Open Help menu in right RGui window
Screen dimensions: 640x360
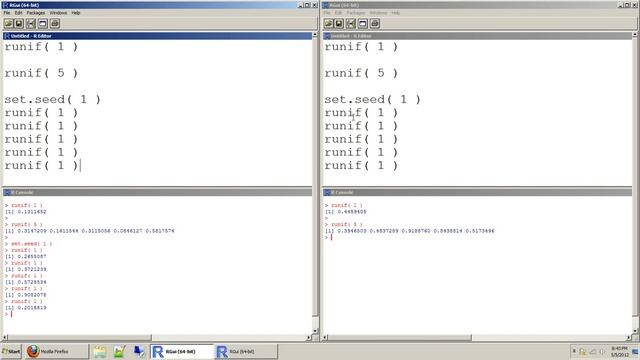[396, 13]
